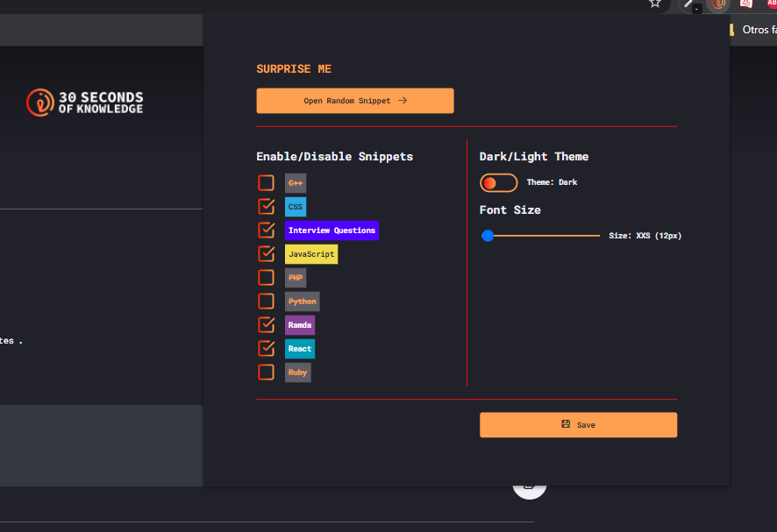Screen dimensions: 777x532
Task: Click the floppy disk icon on Save
Action: [566, 424]
